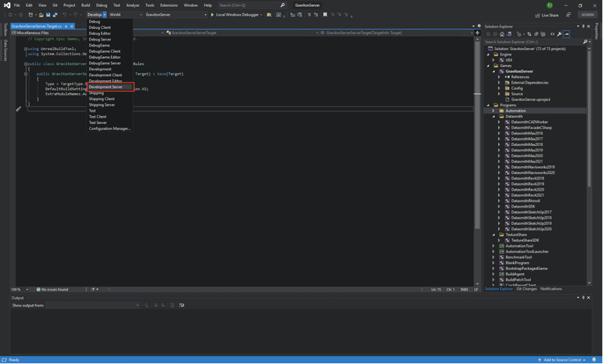Image resolution: width=603 pixels, height=364 pixels.
Task: Click Local Windows Debugger button
Action: tap(235, 14)
